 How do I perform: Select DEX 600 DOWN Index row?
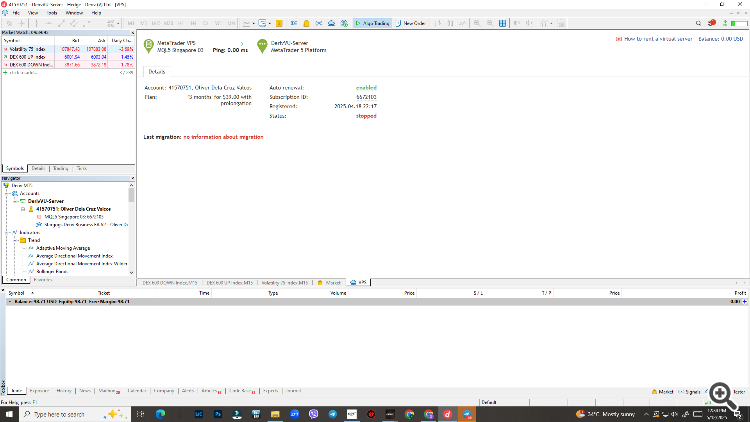pos(68,64)
